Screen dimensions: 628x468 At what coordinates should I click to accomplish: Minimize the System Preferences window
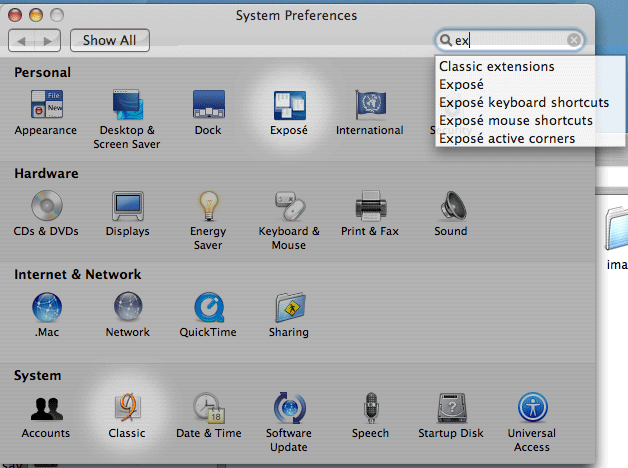tap(36, 15)
